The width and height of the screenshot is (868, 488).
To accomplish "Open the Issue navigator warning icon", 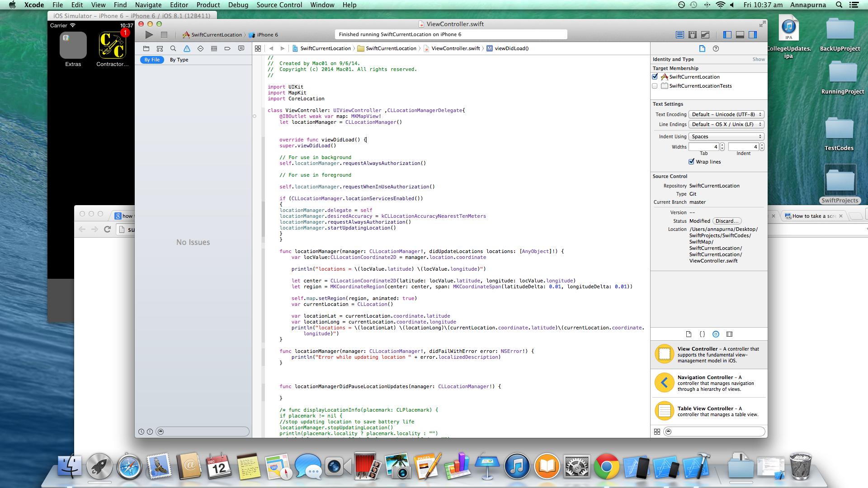I will pyautogui.click(x=187, y=48).
